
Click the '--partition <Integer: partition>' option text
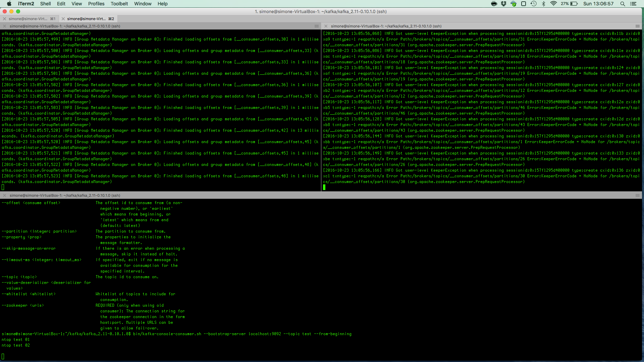click(39, 231)
